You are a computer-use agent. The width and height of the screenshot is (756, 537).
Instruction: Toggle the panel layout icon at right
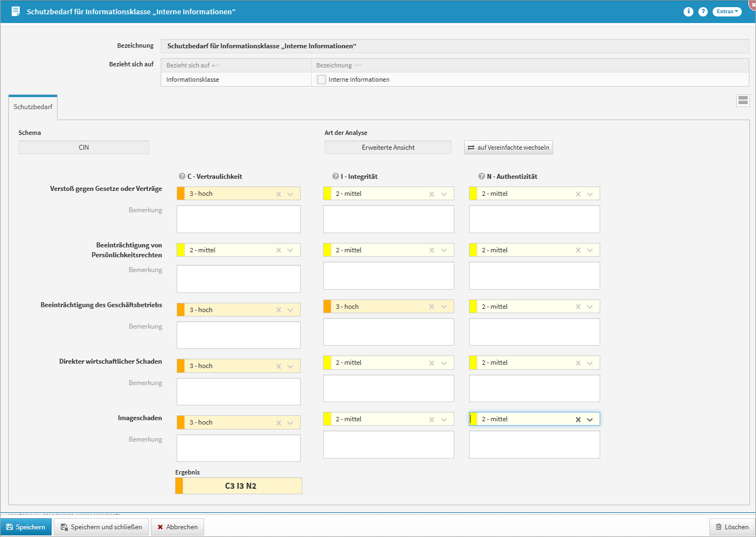click(743, 100)
